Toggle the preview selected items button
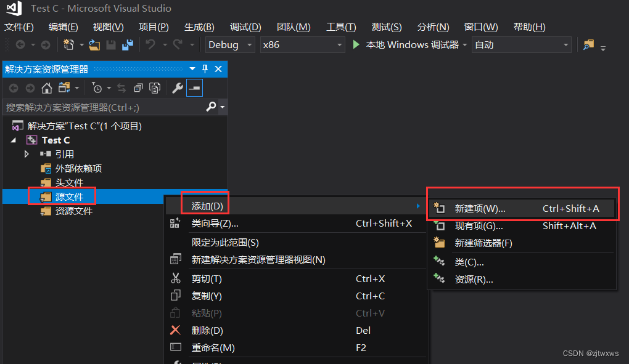Viewport: 629px width, 364px height. [x=194, y=88]
